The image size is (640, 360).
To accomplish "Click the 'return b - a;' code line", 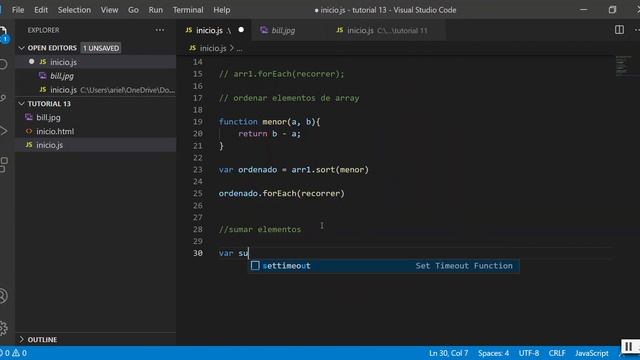I will point(269,133).
